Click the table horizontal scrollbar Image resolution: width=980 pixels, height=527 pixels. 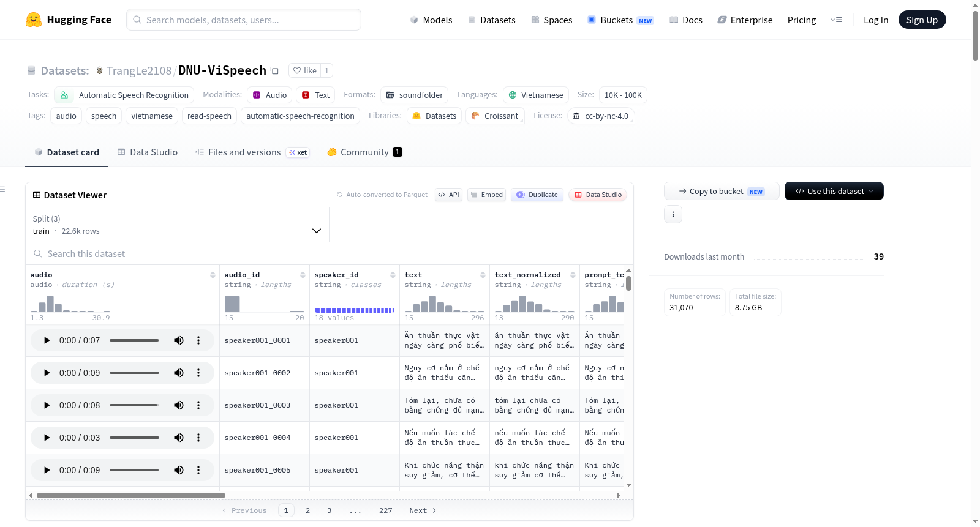(x=131, y=495)
